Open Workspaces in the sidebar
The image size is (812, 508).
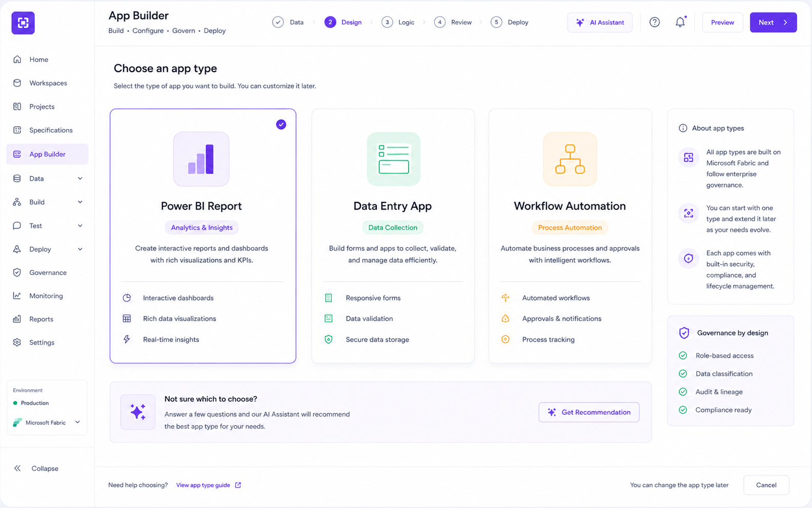pos(47,83)
